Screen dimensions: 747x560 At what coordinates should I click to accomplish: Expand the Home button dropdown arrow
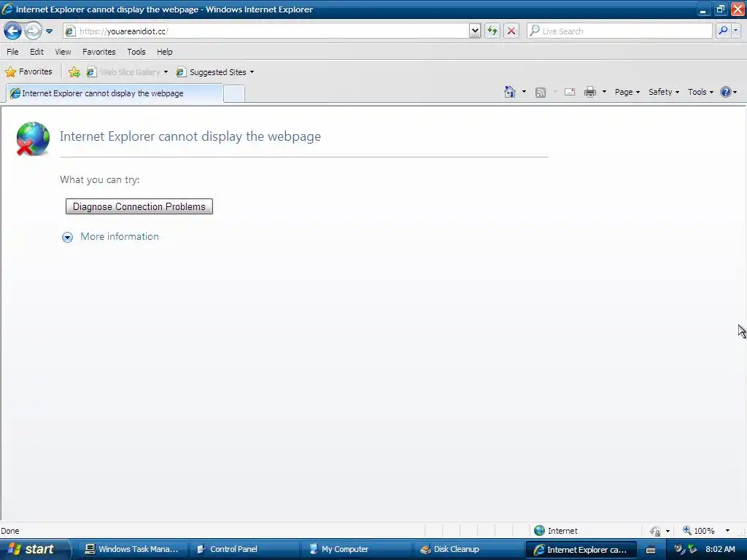tap(524, 92)
